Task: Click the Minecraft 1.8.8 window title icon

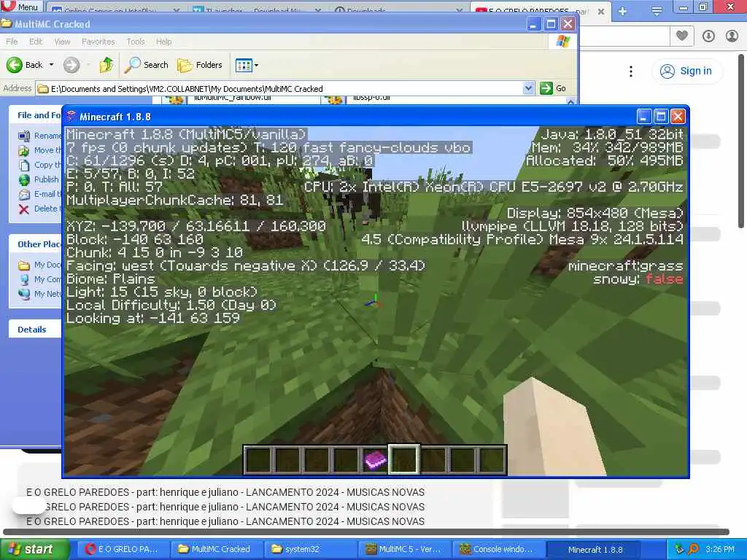Action: point(71,116)
